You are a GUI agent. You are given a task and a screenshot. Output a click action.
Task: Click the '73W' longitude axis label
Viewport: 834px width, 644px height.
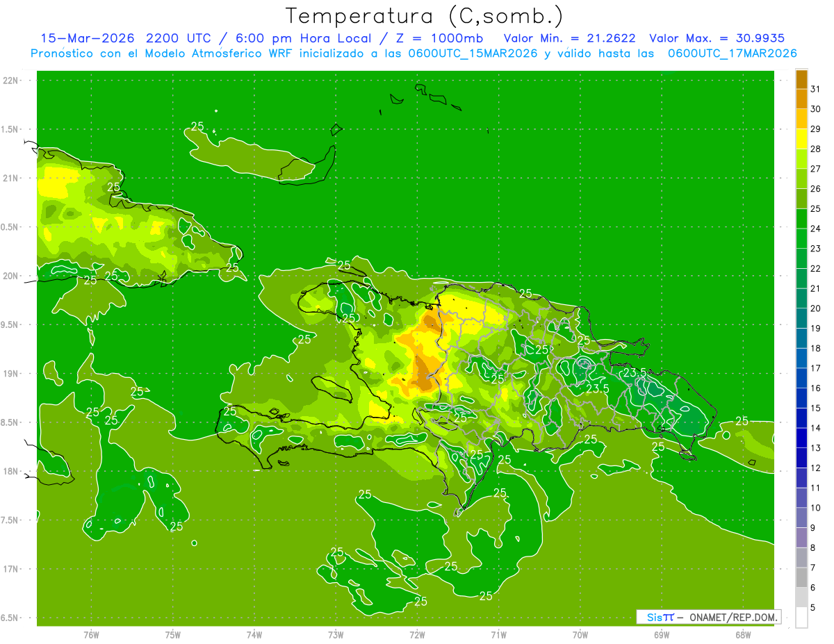(x=336, y=635)
